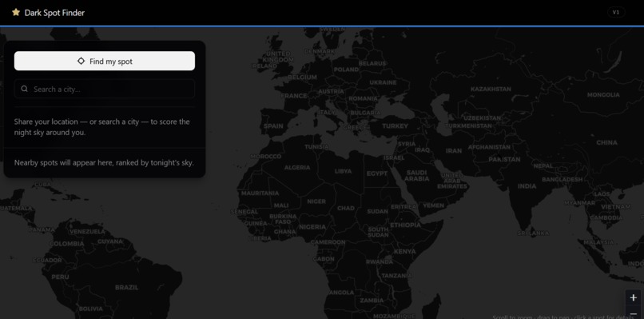
Task: Click the Mali map label
Action: coord(281,205)
